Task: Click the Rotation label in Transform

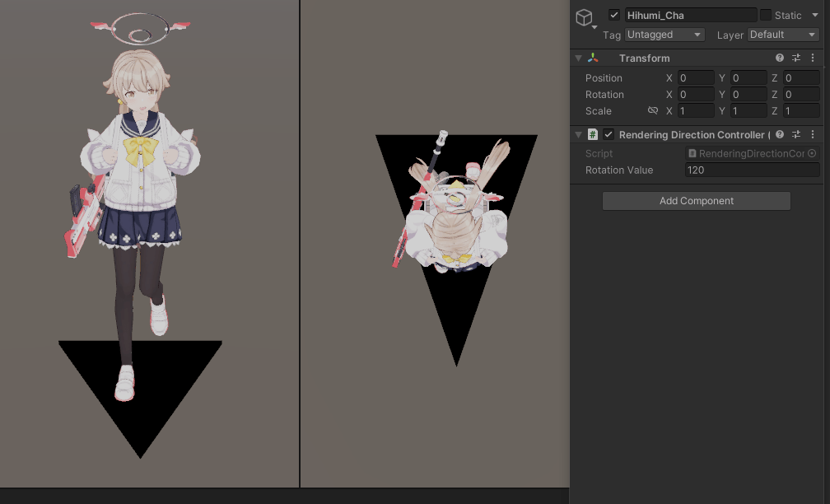Action: (x=604, y=94)
